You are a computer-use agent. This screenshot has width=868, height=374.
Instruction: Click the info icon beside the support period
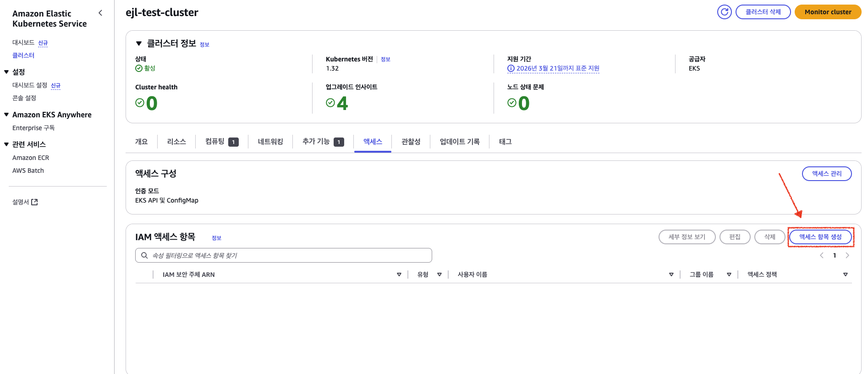tap(511, 68)
